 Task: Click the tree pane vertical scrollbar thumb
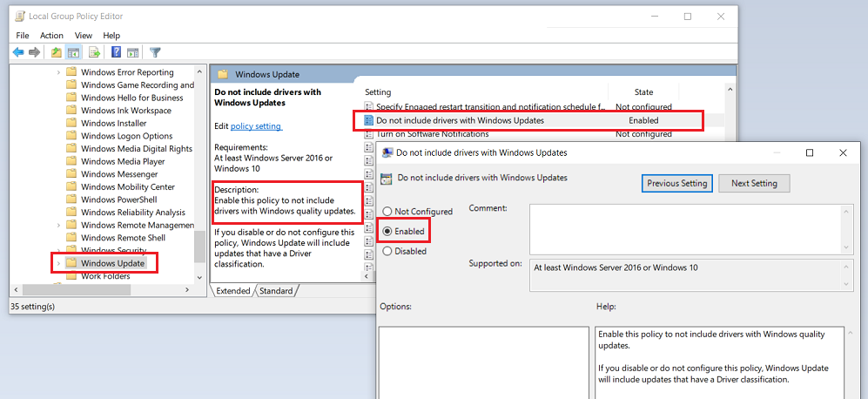point(199,247)
